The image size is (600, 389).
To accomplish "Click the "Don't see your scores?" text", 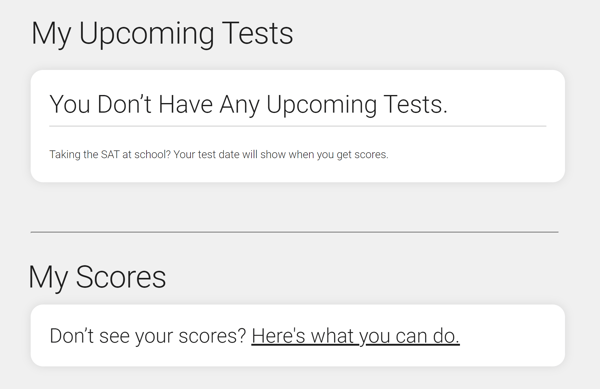I will [x=148, y=336].
